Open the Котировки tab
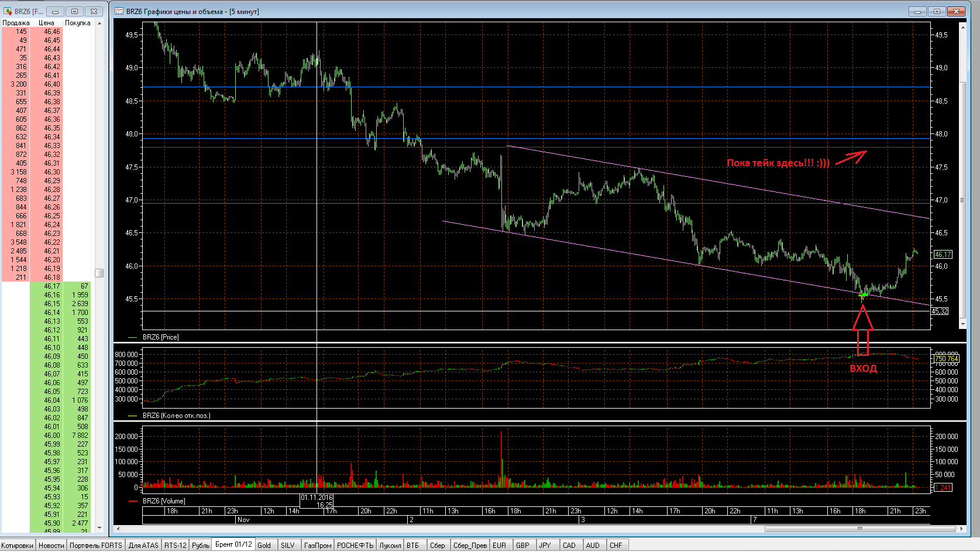 click(18, 546)
